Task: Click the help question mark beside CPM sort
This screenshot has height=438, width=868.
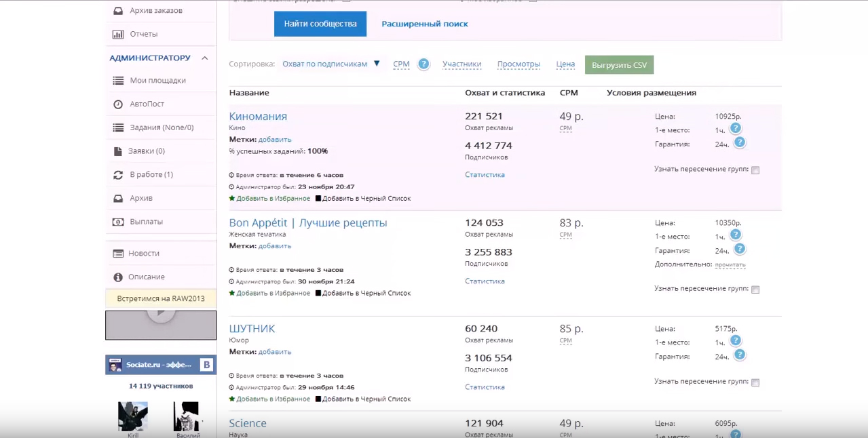Action: [423, 64]
